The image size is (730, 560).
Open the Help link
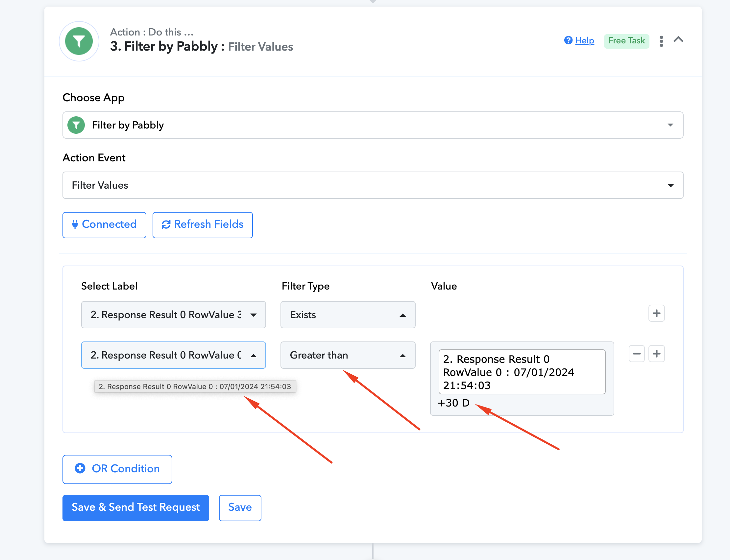tap(584, 40)
